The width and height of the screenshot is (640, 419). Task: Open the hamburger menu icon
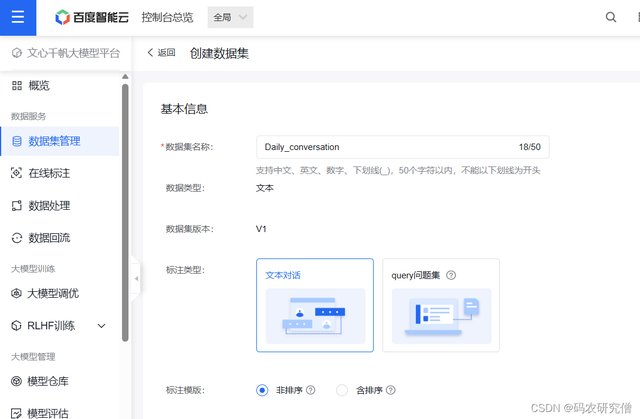click(x=18, y=17)
